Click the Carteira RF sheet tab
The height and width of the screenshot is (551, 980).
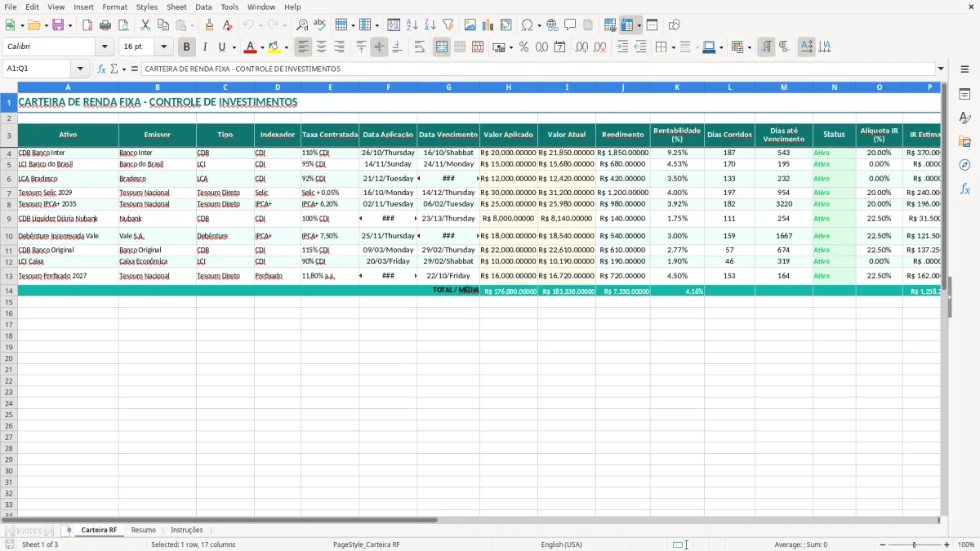pyautogui.click(x=99, y=530)
